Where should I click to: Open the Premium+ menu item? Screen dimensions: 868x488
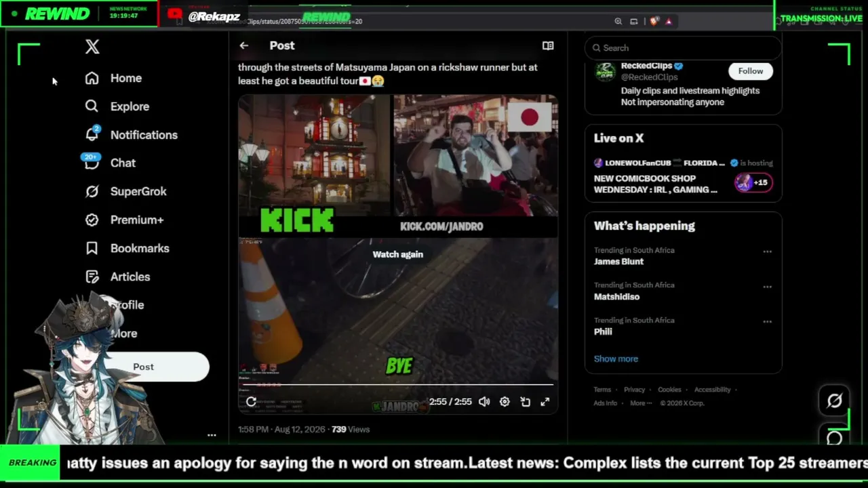(x=137, y=220)
